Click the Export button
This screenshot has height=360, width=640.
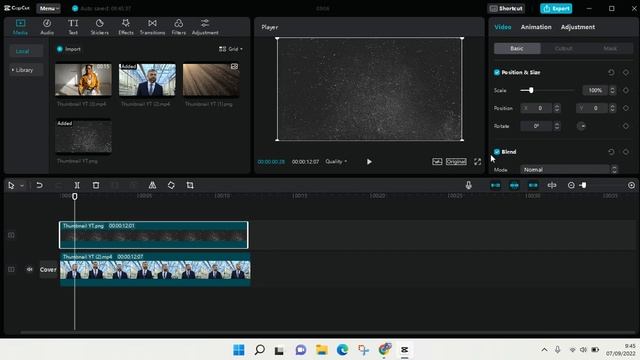[556, 8]
